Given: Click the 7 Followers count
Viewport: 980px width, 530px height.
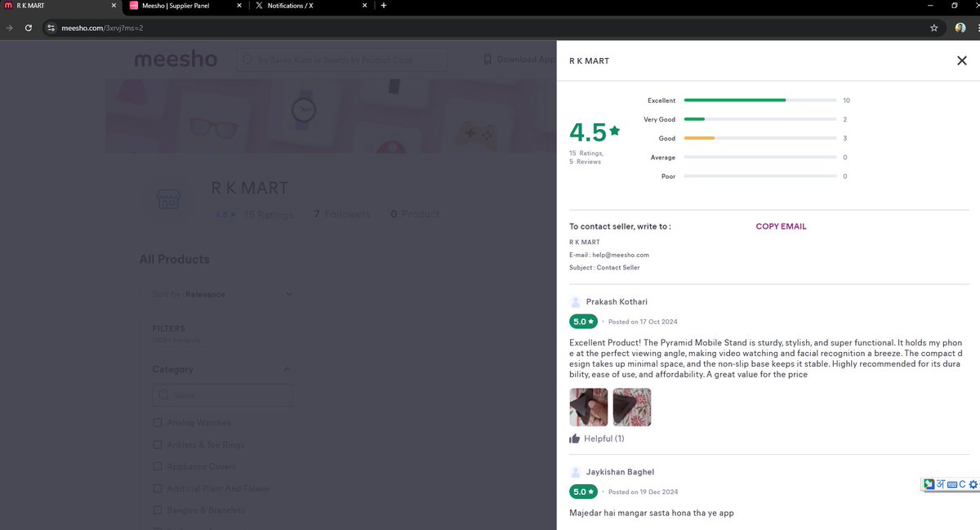Looking at the screenshot, I should 341,214.
